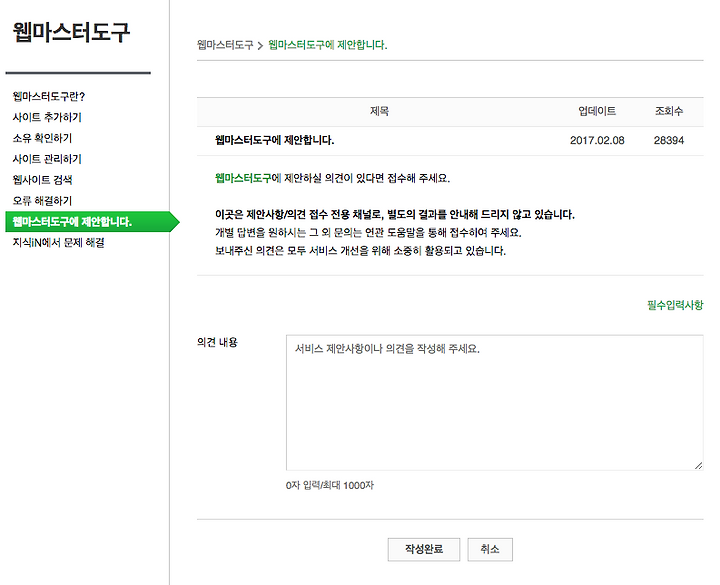Choose 웹사이트 검색 in the sidebar

point(42,180)
